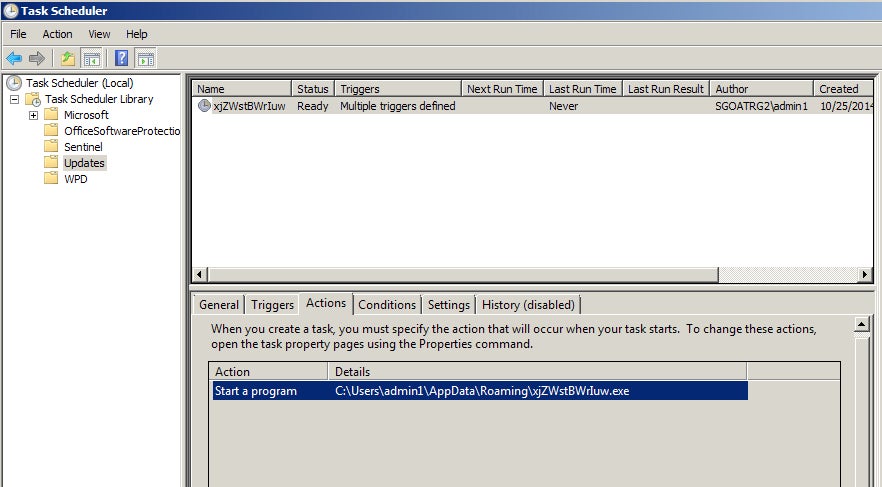Click the Up One Level folder icon
Image resolution: width=882 pixels, height=487 pixels.
pyautogui.click(x=68, y=58)
